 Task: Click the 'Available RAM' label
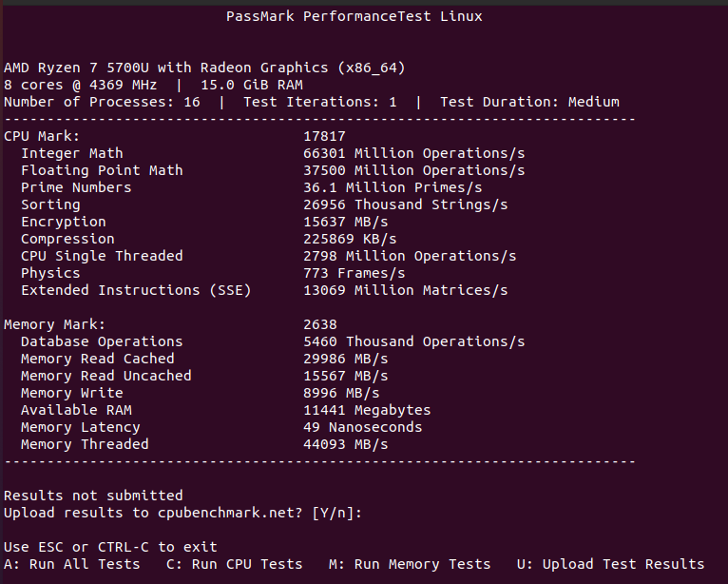[x=76, y=410]
